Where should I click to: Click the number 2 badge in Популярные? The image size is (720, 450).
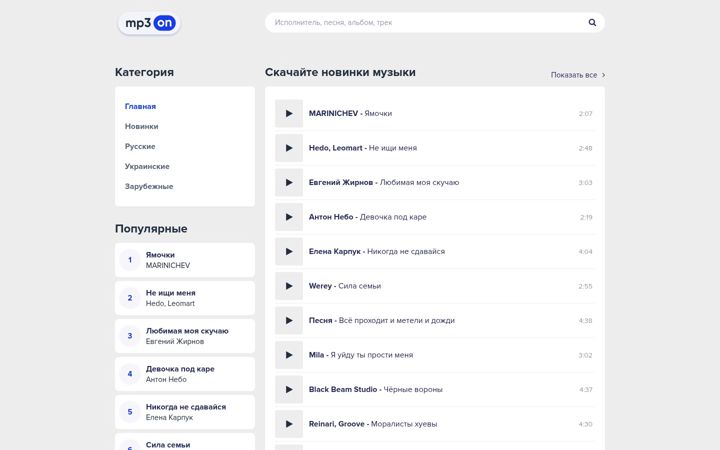[130, 298]
